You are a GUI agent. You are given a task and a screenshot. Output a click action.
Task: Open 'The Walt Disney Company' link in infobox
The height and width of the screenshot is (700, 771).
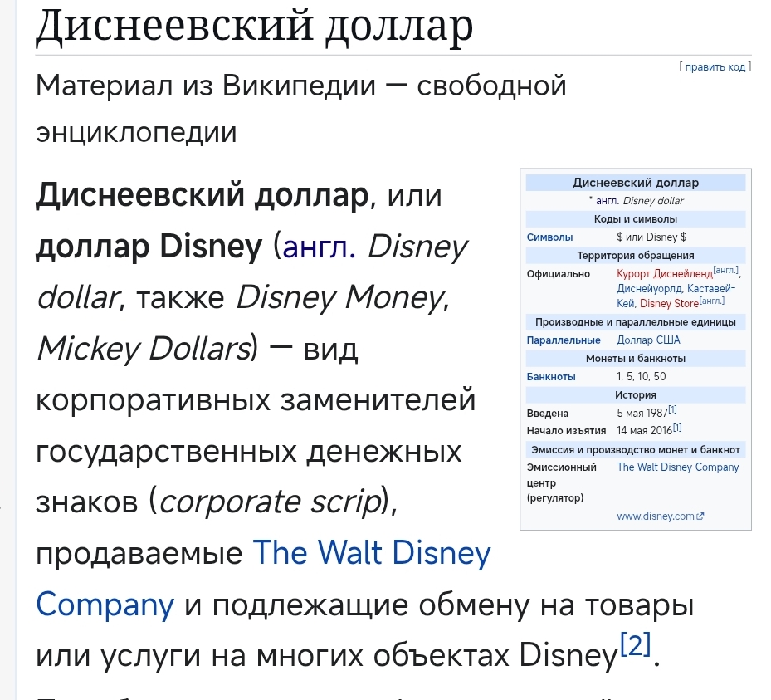pyautogui.click(x=678, y=467)
